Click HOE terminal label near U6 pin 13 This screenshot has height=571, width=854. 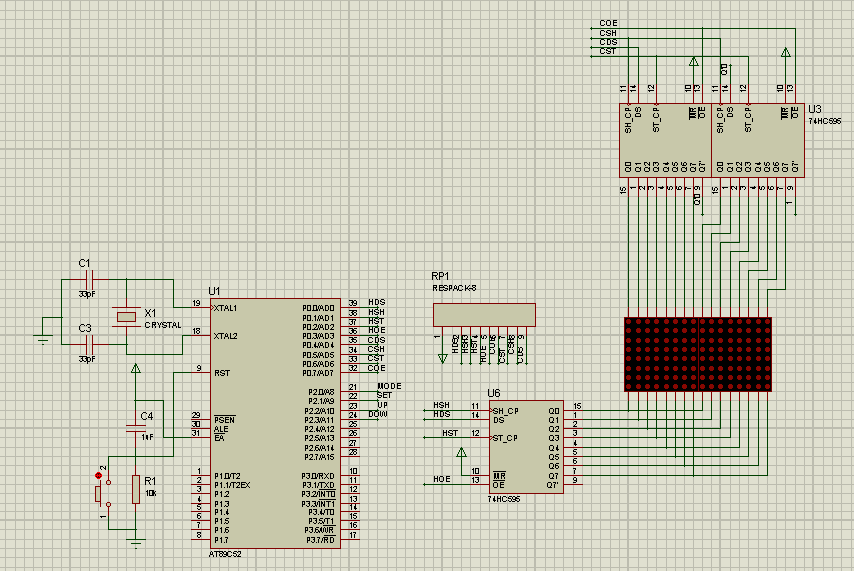(442, 479)
